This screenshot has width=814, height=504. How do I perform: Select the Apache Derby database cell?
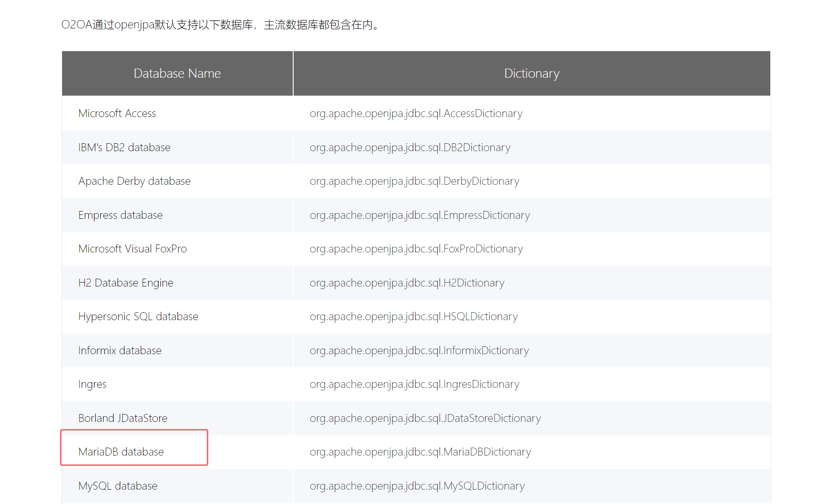coord(177,181)
